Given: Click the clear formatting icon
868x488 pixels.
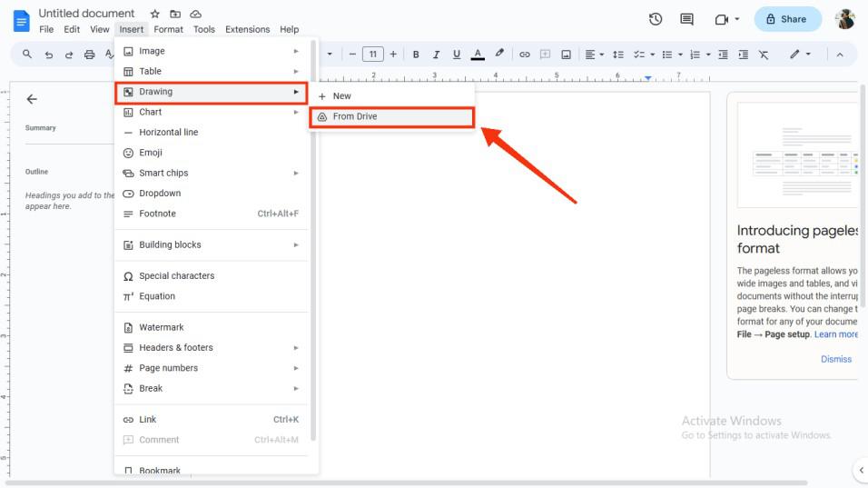Looking at the screenshot, I should 764,55.
